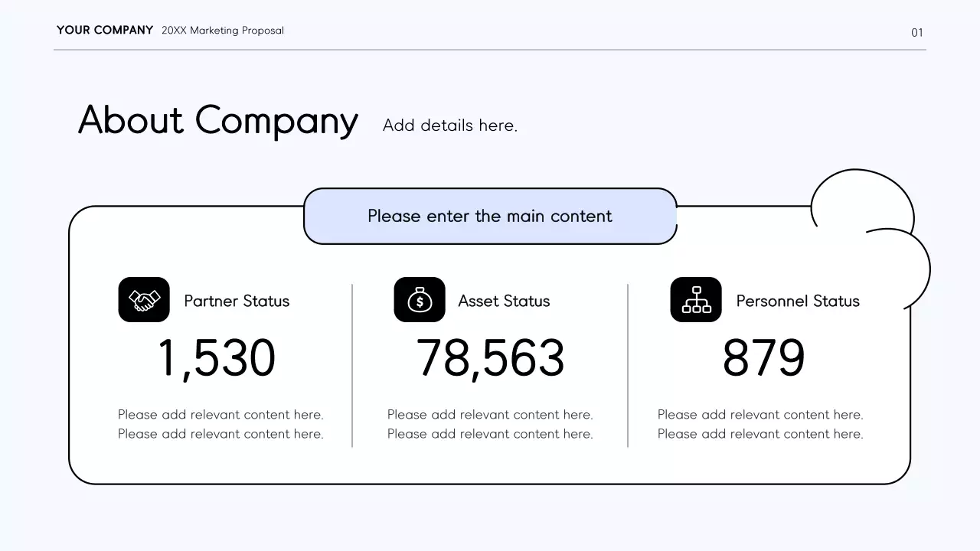Screen dimensions: 980x551
Task: Click the 'Add details here.' subtitle
Action: pos(450,126)
